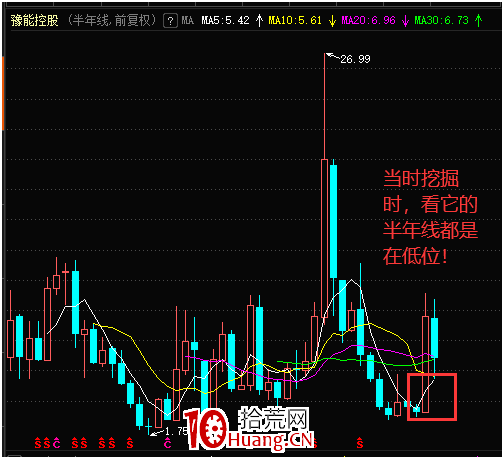Select the green MA30:6.73 value
Screen dimensions: 504x459
(441, 21)
